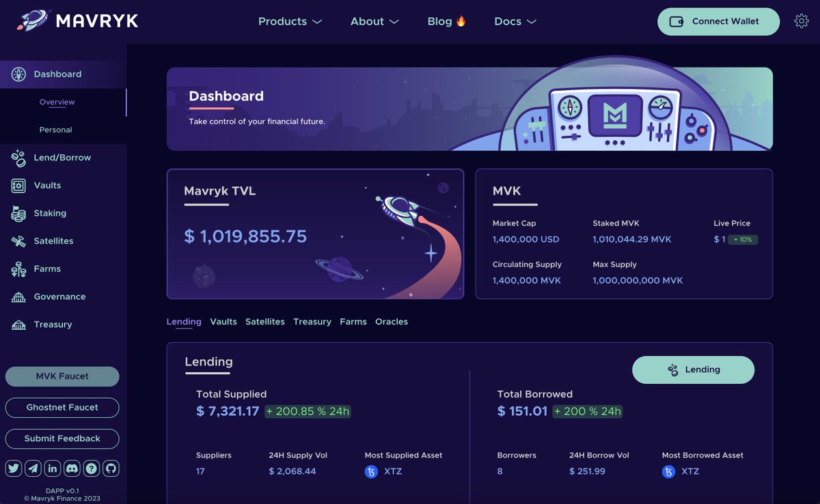Switch to the Oracles tab
Viewport: 820px width, 504px height.
point(392,321)
